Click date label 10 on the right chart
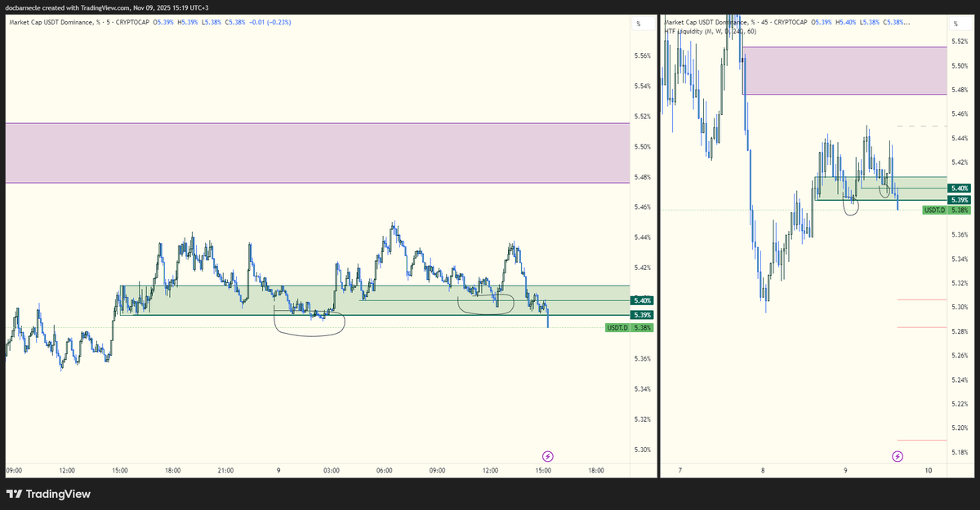 point(929,471)
